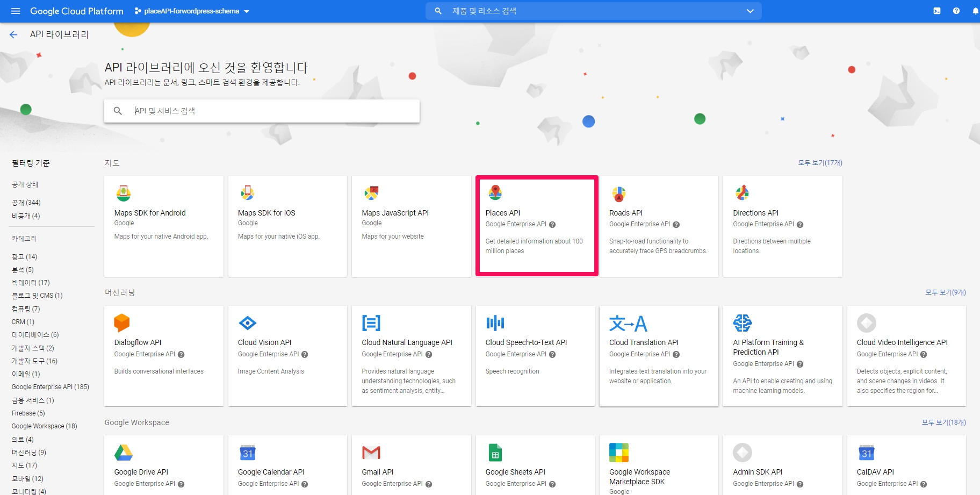Open the Maps JavaScript API icon

(x=371, y=193)
